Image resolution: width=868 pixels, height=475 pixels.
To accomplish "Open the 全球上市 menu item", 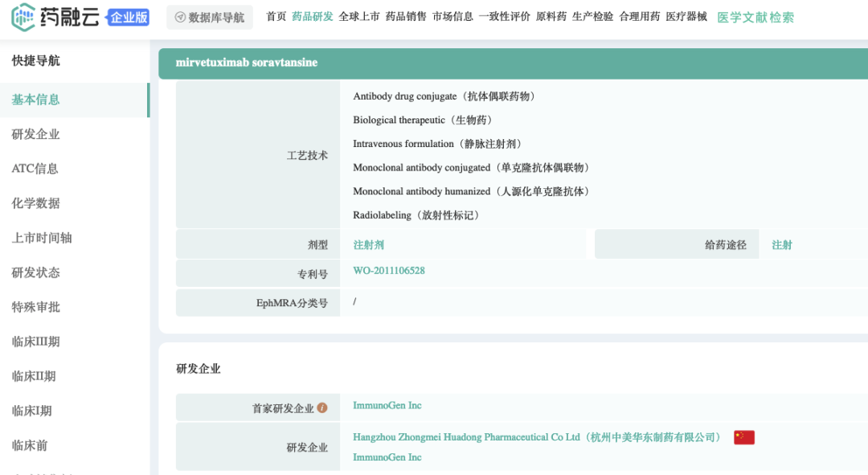I will click(358, 16).
